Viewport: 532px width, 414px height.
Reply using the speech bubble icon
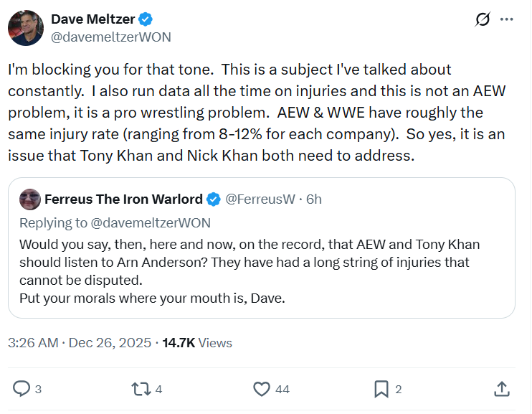[x=23, y=389]
